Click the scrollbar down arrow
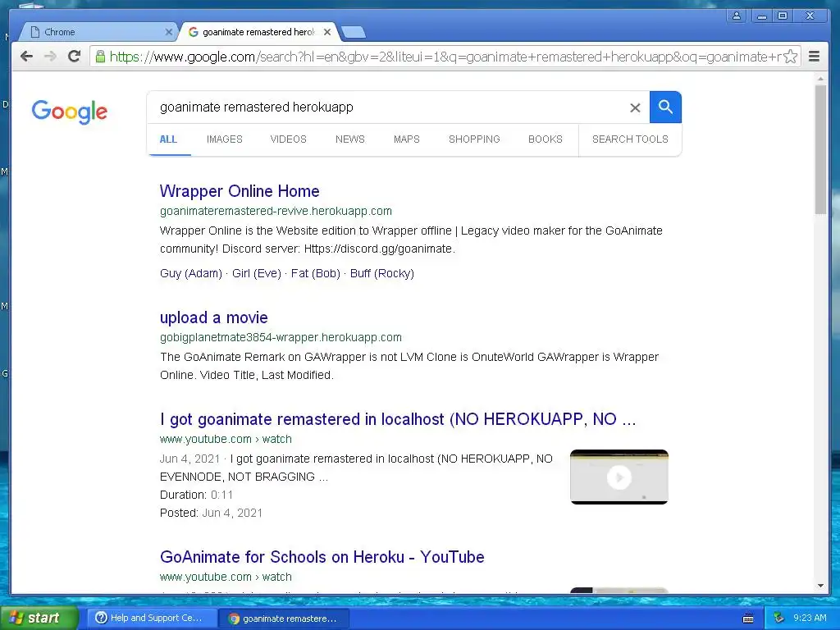The image size is (840, 630). pos(820,586)
